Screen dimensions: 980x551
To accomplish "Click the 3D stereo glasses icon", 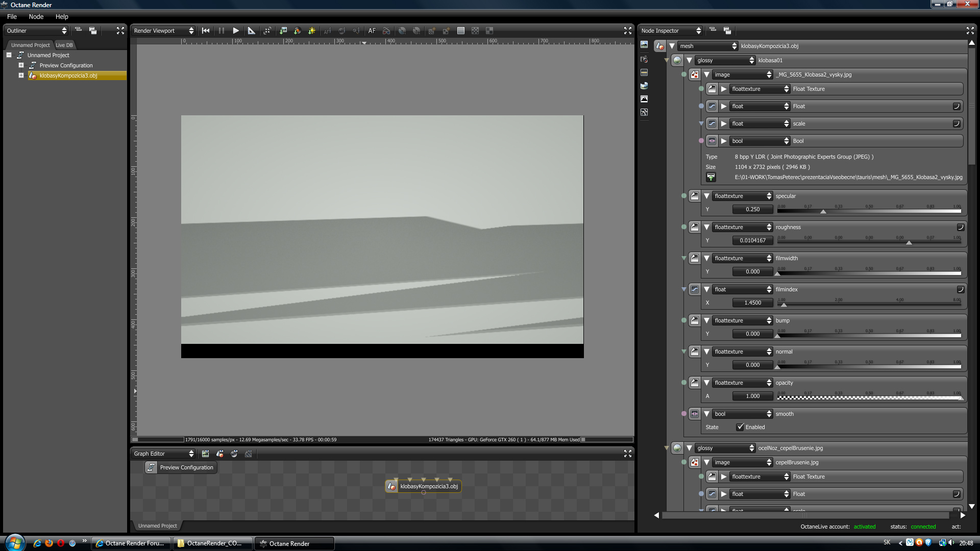I will tap(386, 31).
